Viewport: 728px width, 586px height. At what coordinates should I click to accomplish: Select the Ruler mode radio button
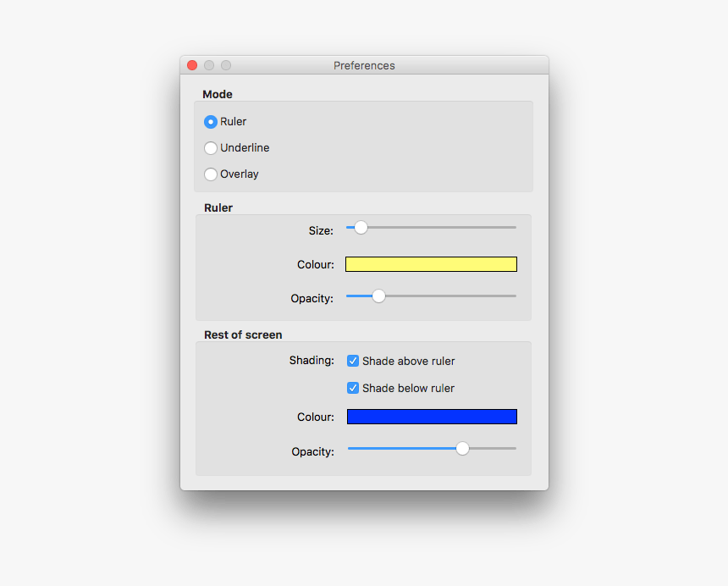tap(210, 121)
